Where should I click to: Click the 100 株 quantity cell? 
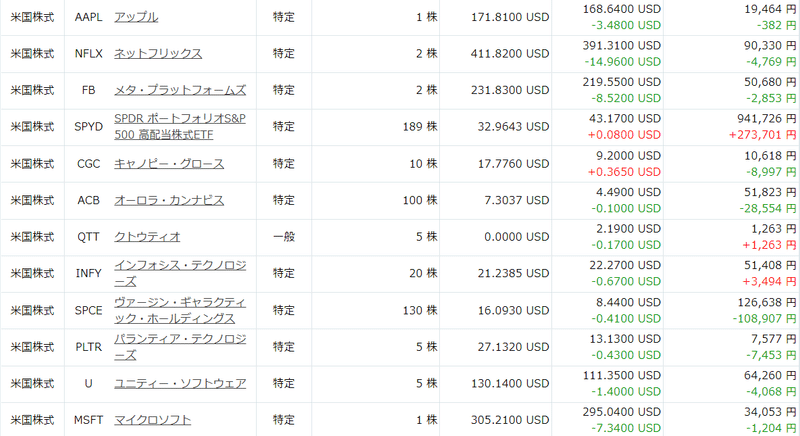pos(420,200)
